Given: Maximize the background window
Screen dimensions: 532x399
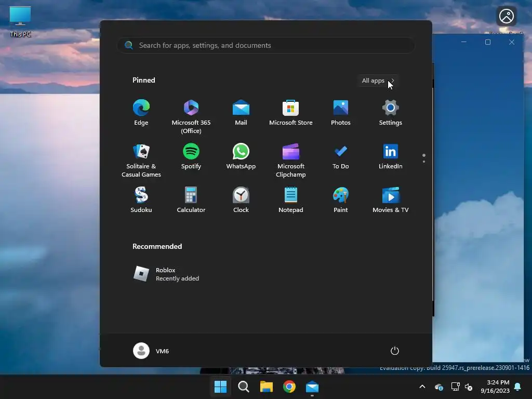Looking at the screenshot, I should click(x=488, y=42).
